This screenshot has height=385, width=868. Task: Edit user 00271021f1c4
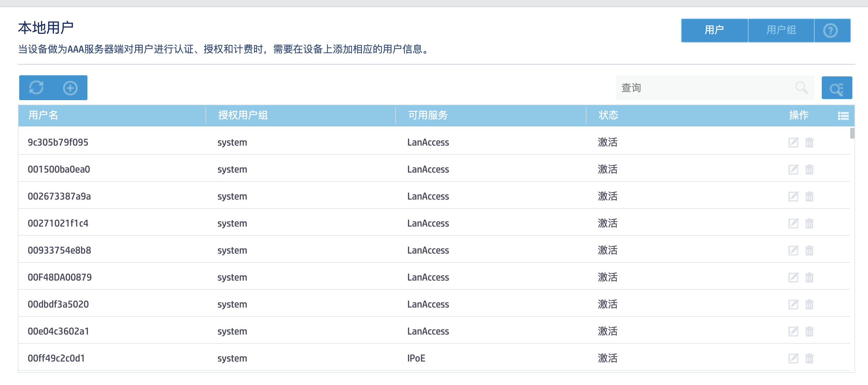793,223
